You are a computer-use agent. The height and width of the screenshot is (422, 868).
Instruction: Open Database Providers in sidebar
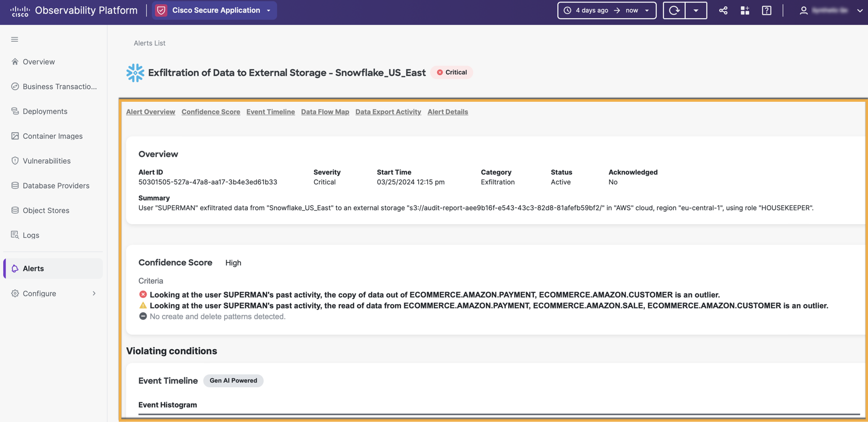click(x=56, y=185)
